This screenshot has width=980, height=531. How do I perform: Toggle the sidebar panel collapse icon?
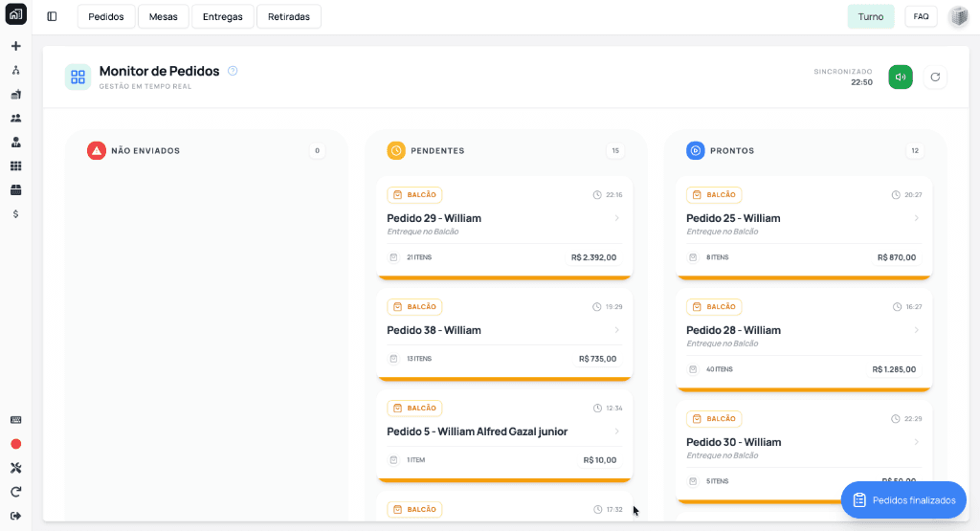pyautogui.click(x=52, y=16)
